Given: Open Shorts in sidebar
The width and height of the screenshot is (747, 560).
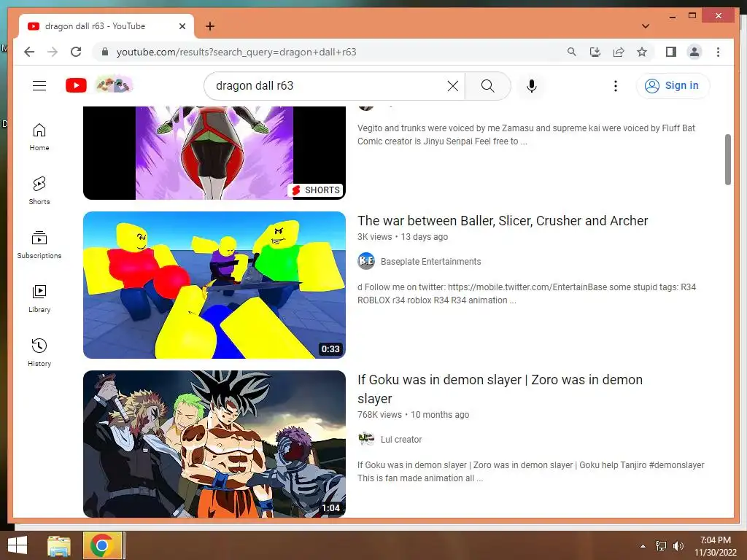Looking at the screenshot, I should tap(39, 191).
